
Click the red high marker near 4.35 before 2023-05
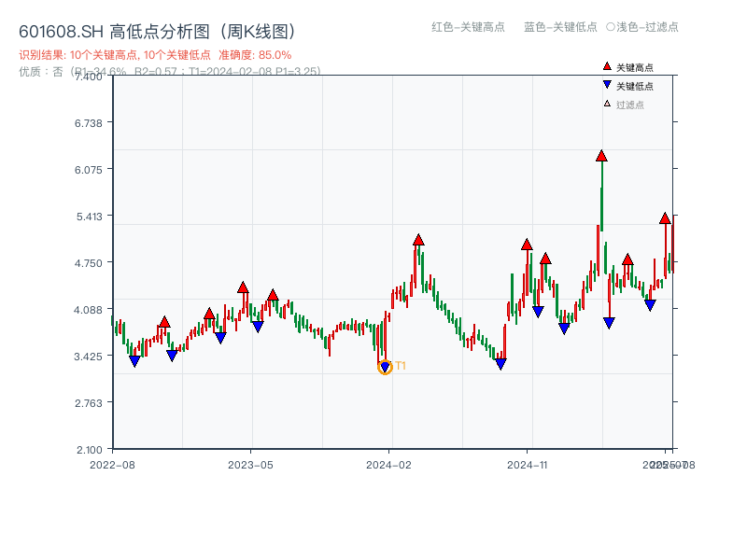[243, 287]
